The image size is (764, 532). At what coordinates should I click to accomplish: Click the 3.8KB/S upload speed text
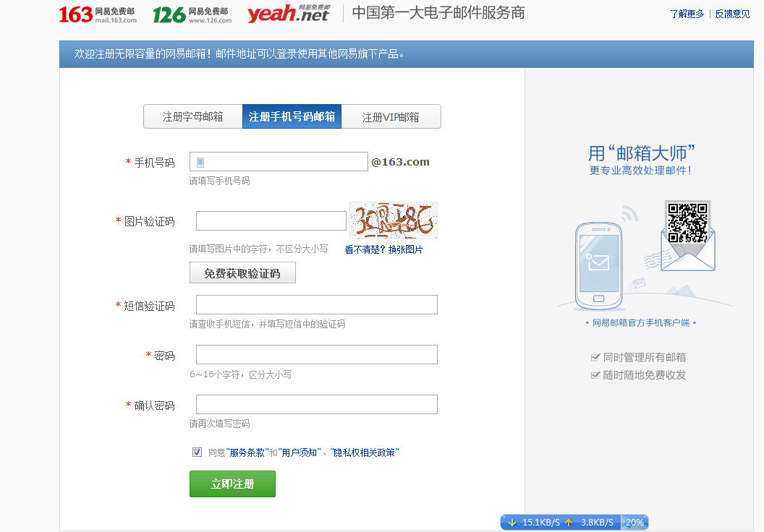coord(597,523)
